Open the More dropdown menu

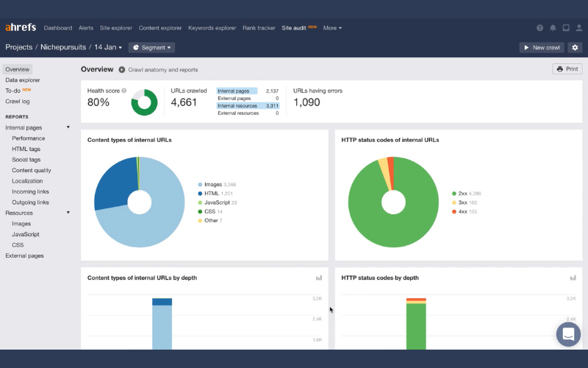coord(332,28)
